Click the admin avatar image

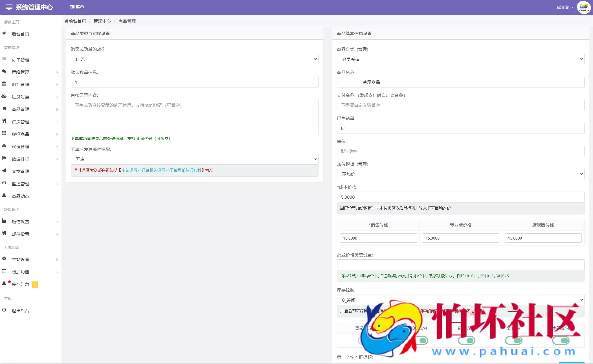583,7
